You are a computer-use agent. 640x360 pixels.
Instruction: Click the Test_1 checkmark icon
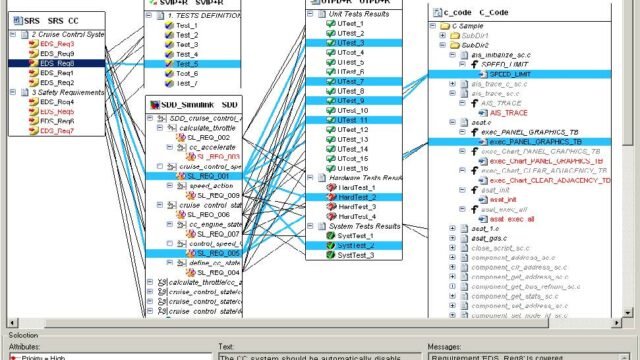(169, 25)
